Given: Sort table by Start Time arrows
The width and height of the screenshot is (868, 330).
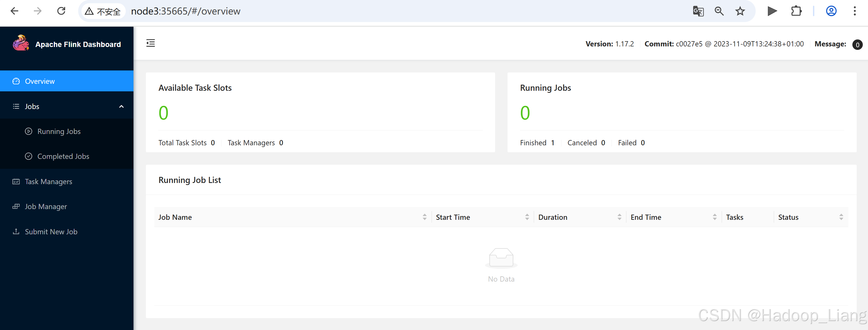Looking at the screenshot, I should 527,217.
